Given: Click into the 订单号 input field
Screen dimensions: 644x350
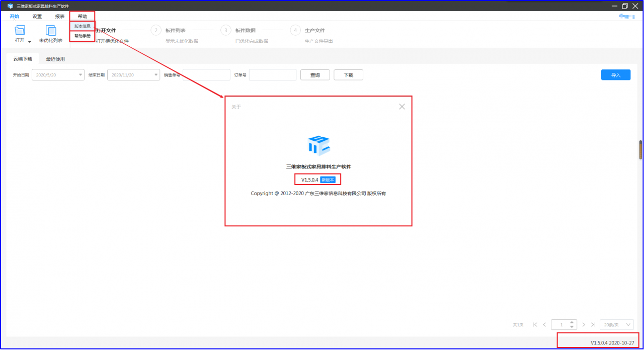Looking at the screenshot, I should [x=273, y=75].
